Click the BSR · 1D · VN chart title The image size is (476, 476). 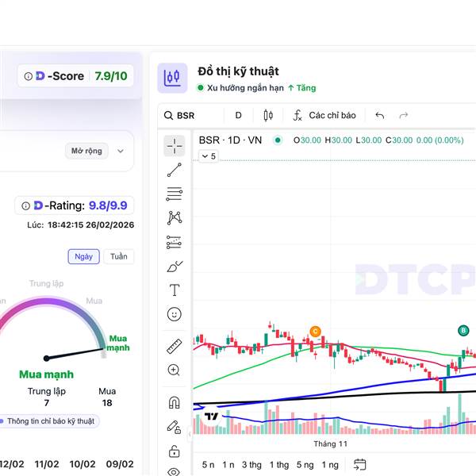coord(230,140)
